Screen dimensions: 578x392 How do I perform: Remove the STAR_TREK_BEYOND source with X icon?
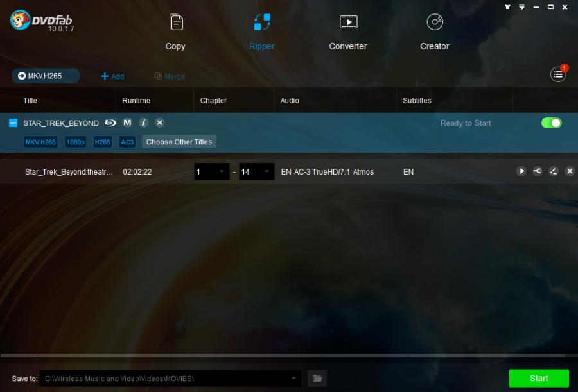[x=160, y=123]
